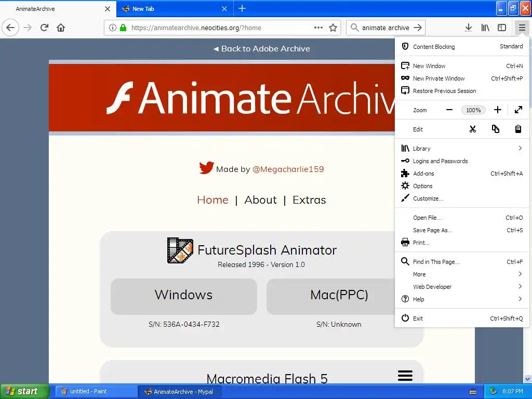Open the downloads toolbar icon

pos(468,28)
